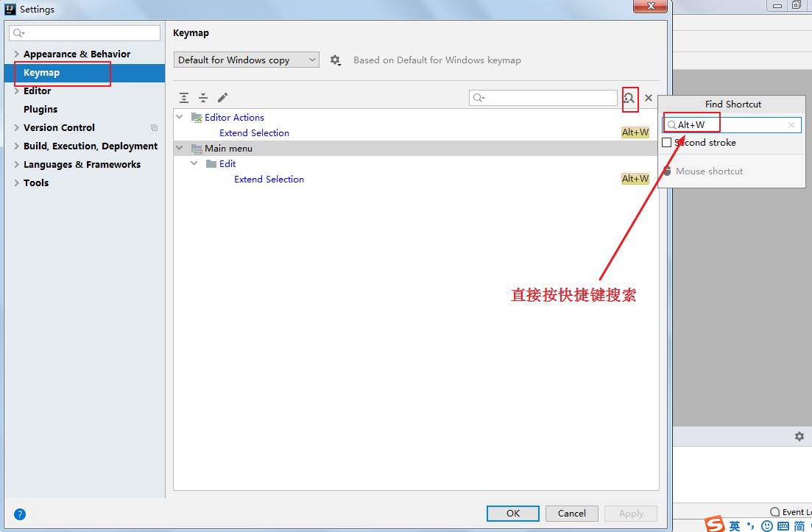Click the OK button

pos(512,514)
